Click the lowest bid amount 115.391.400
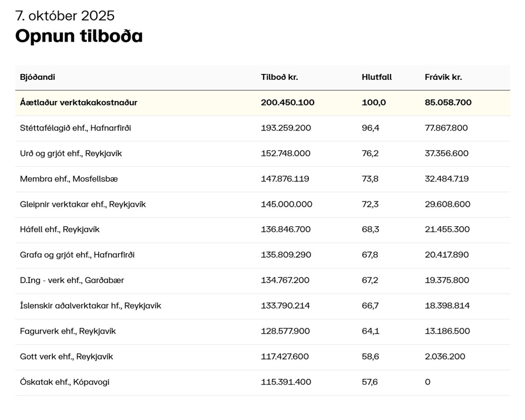The height and width of the screenshot is (420, 525). tap(286, 382)
